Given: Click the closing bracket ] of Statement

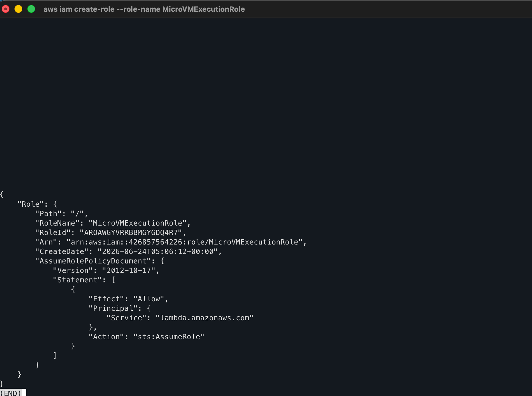Looking at the screenshot, I should click(x=55, y=356).
